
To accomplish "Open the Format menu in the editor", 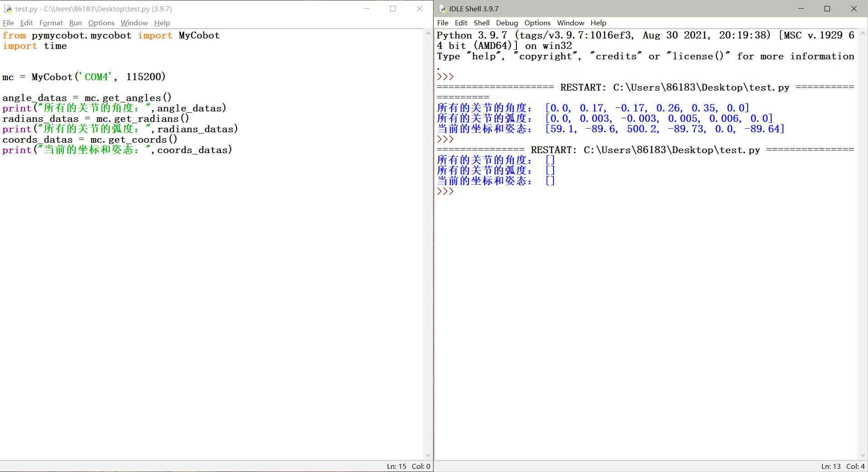I will [51, 23].
